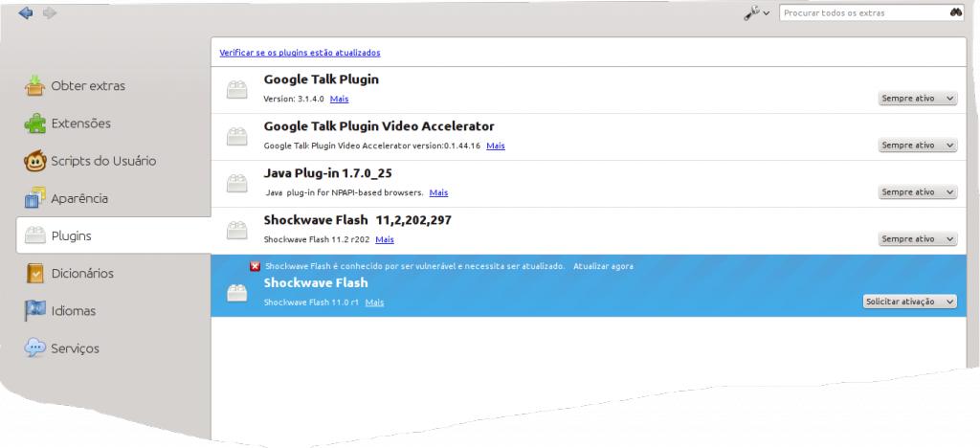Open the Obter extras section
Image resolution: width=980 pixels, height=448 pixels.
[88, 85]
